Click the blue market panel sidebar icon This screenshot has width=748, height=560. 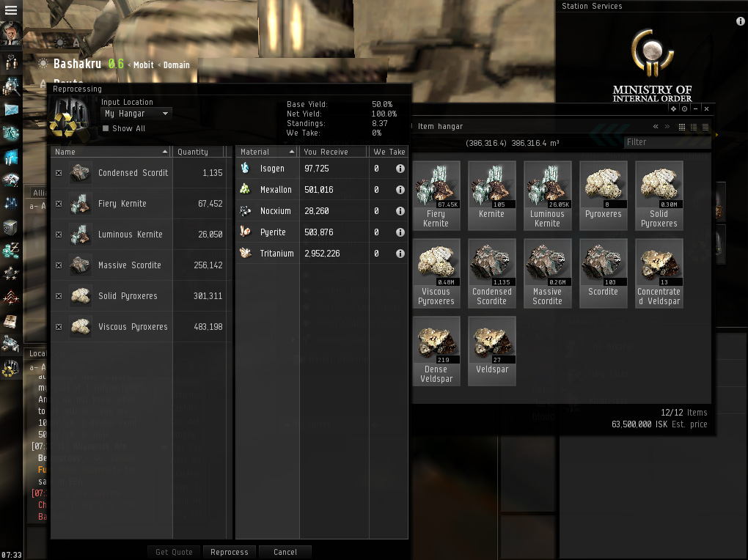coord(10,157)
